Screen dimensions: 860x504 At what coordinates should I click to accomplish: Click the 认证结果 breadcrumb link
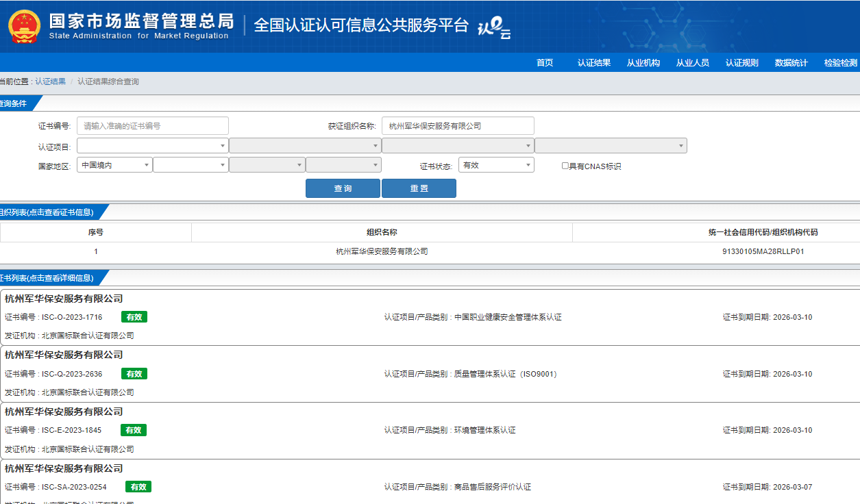tap(51, 81)
